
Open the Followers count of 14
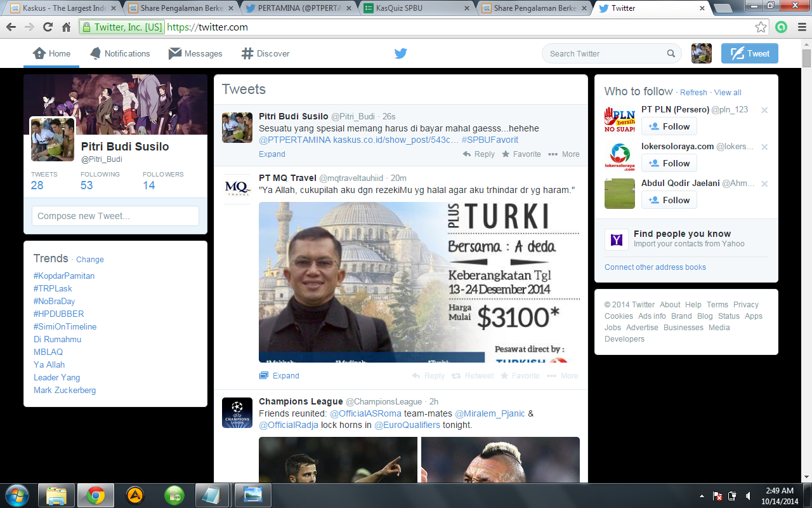(x=163, y=180)
